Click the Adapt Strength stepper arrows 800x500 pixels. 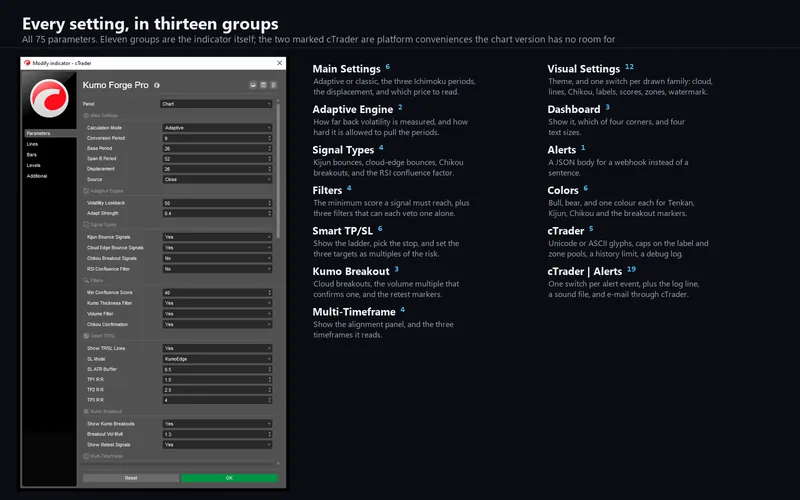pyautogui.click(x=269, y=213)
